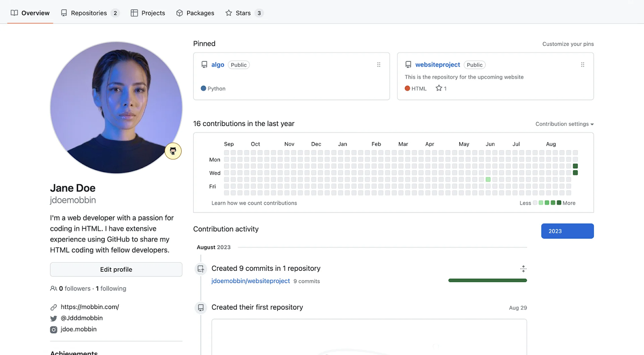
Task: Click the websiteproject repository description text
Action: 464,77
